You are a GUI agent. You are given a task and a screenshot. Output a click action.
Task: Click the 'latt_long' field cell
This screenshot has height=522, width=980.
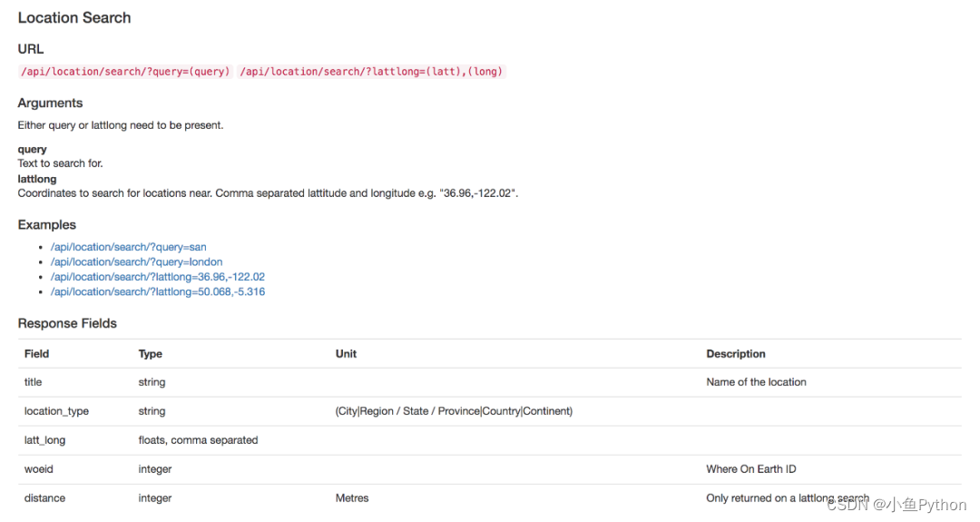44,440
